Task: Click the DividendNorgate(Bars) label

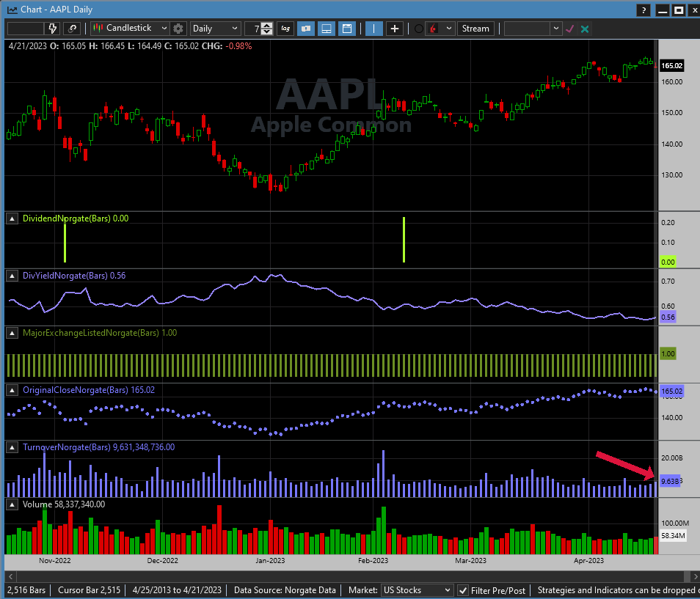Action: tap(67, 218)
